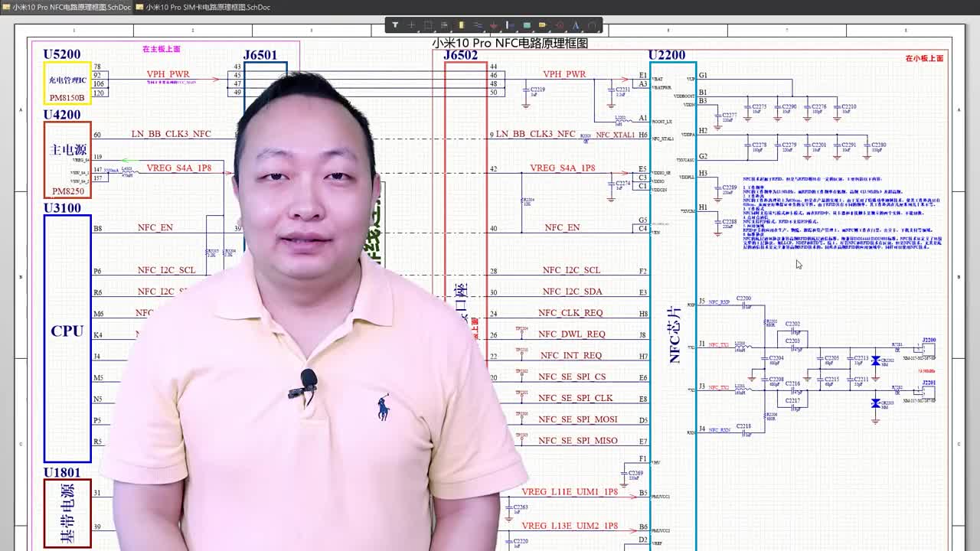980x551 pixels.
Task: Select the title 小米10 Pro NFC电路原理框图
Action: pos(510,43)
